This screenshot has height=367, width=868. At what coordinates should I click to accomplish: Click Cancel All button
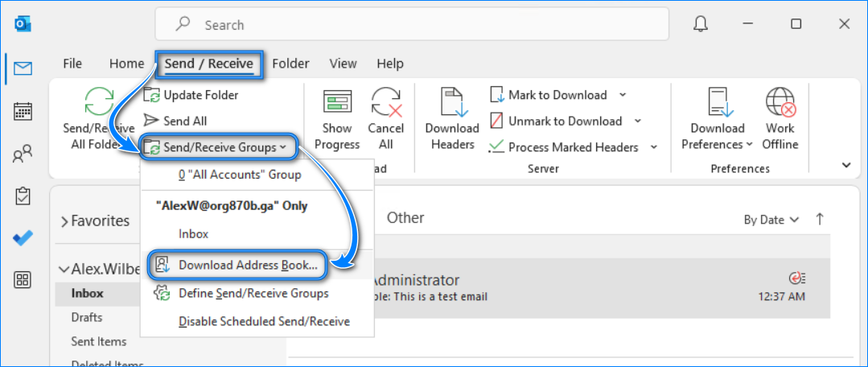tap(386, 118)
